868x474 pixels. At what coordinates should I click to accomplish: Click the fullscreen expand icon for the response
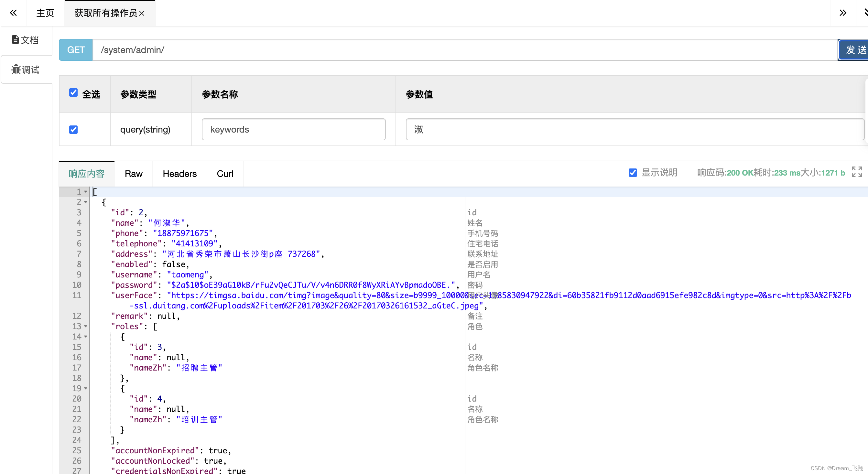[857, 172]
